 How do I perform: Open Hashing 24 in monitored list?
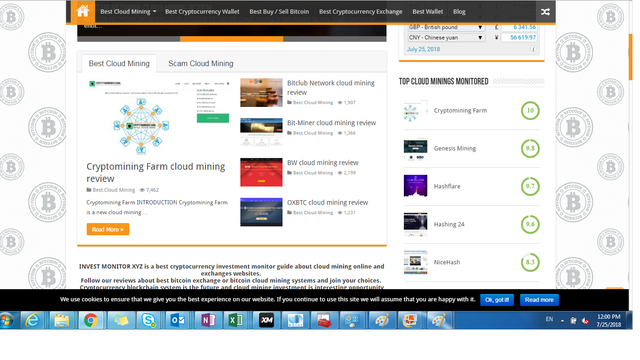[x=449, y=224]
